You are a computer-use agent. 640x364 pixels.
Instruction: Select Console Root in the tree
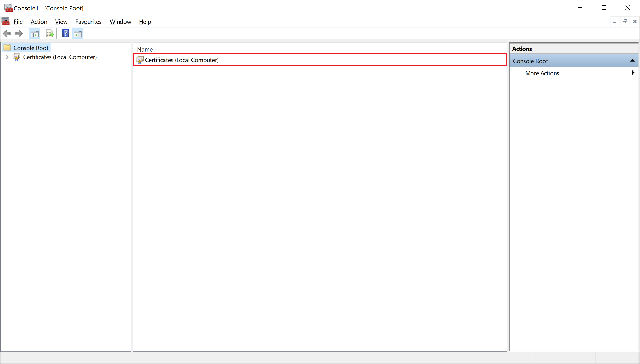31,48
